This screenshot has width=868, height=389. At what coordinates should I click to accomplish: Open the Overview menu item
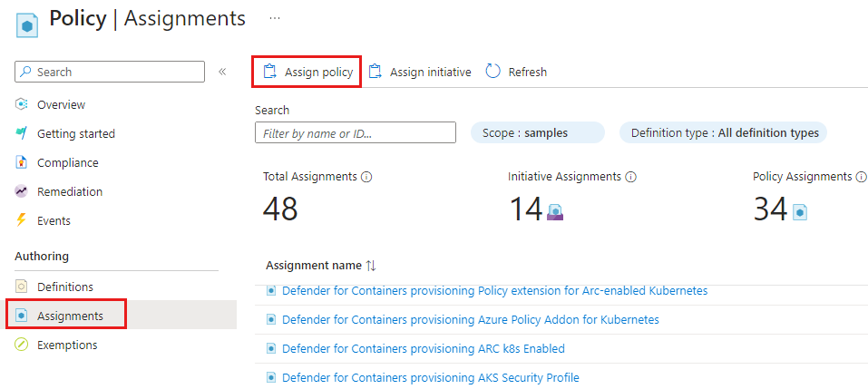[x=61, y=104]
